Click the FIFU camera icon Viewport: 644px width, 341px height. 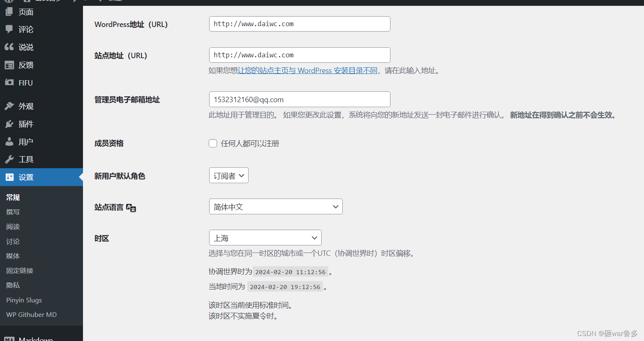(x=9, y=82)
